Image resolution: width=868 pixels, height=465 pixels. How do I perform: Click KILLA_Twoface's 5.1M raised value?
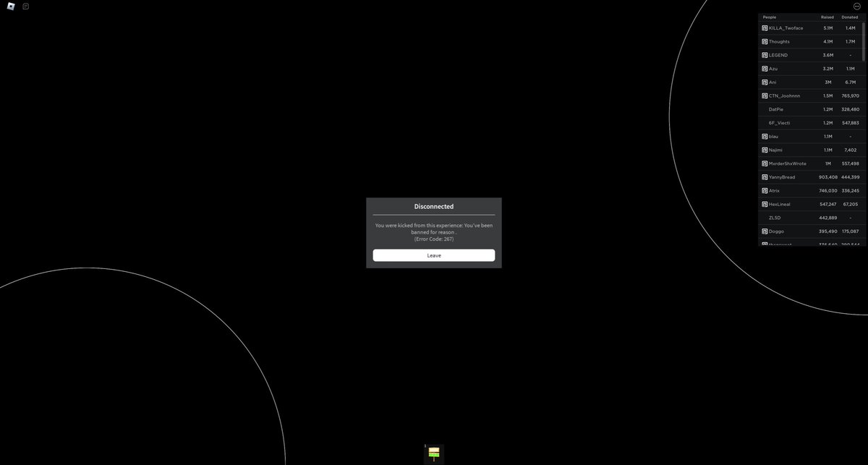pyautogui.click(x=828, y=28)
